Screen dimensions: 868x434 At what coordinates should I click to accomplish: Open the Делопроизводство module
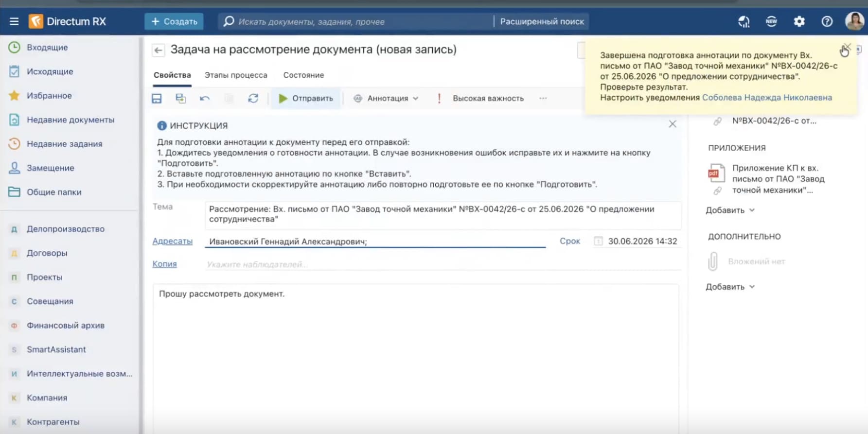(65, 229)
